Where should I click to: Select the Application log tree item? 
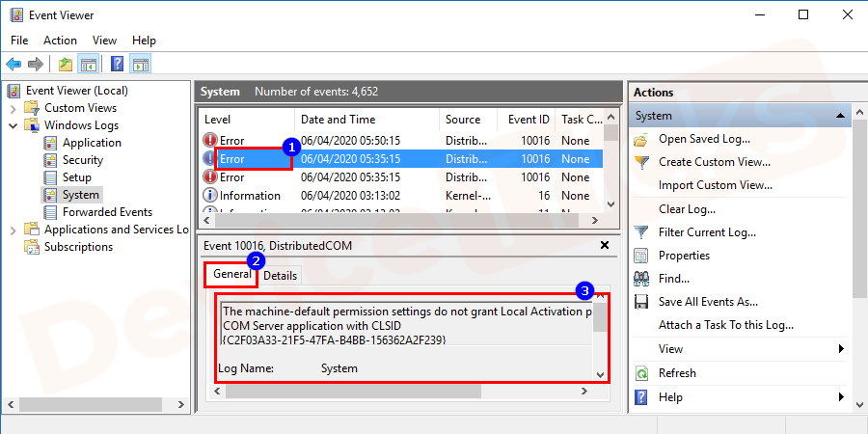92,143
